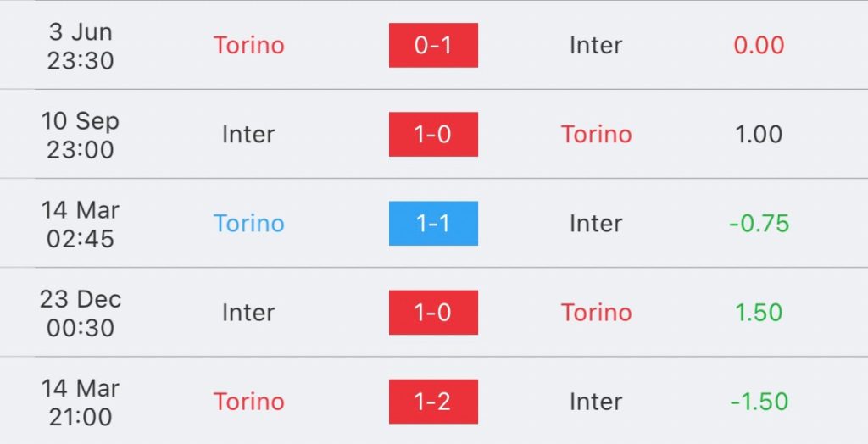Viewport: 868px width, 444px height.
Task: Select the 1.00 handicap value
Action: [x=759, y=135]
